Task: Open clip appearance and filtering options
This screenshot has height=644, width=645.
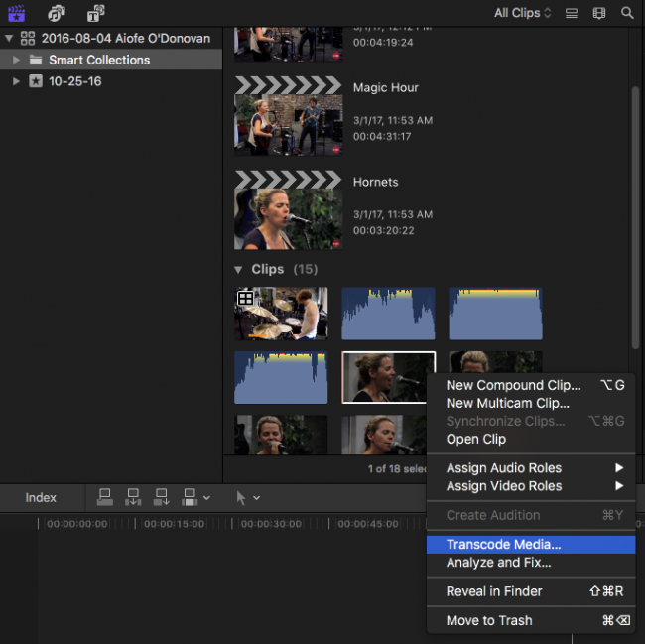Action: [598, 13]
